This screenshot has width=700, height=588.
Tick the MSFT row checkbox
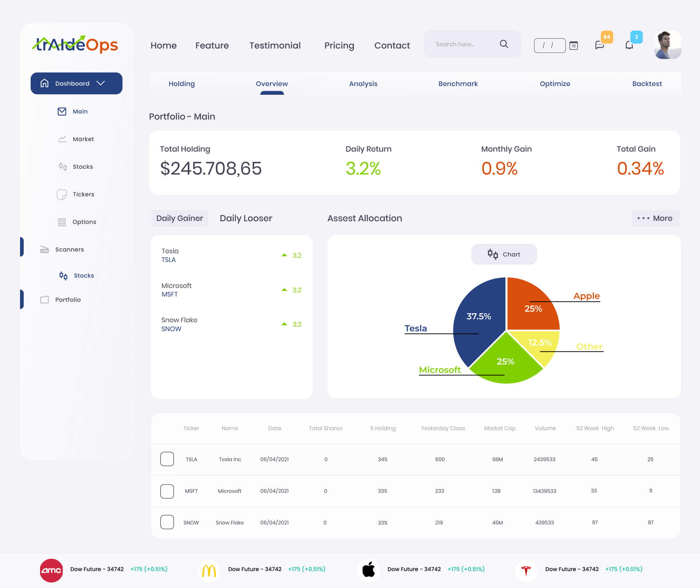167,491
